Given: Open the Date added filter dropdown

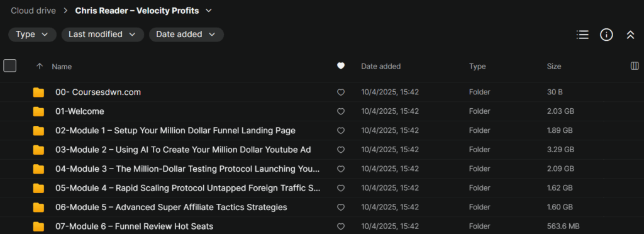Looking at the screenshot, I should 186,35.
